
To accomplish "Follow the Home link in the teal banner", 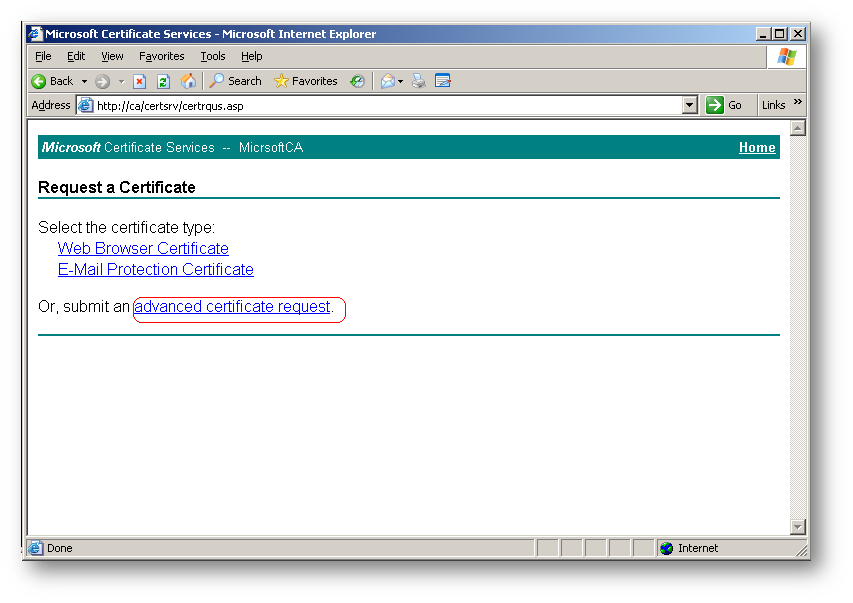I will (x=757, y=147).
